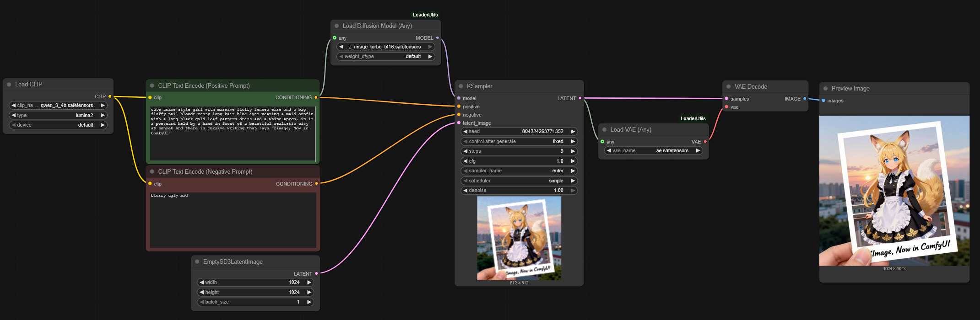Decrease batch_size using its left arrow
Viewport: 980px width, 320px height.
click(x=201, y=302)
